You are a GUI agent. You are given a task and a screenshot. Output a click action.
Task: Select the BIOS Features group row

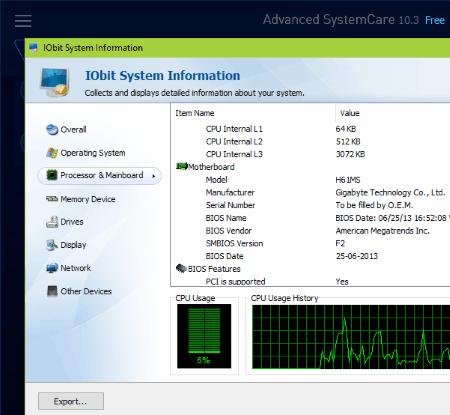310,269
